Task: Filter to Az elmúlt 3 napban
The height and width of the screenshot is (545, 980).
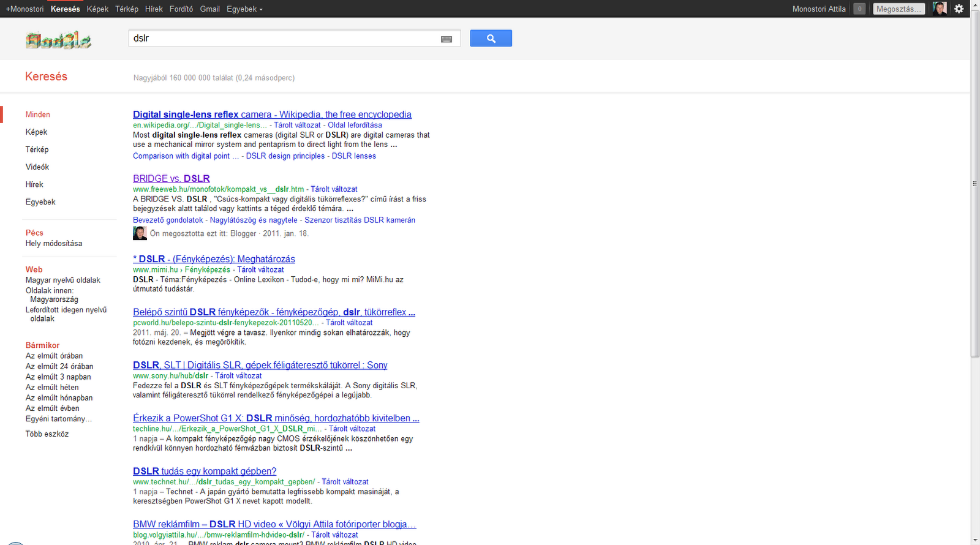Action: [x=58, y=377]
